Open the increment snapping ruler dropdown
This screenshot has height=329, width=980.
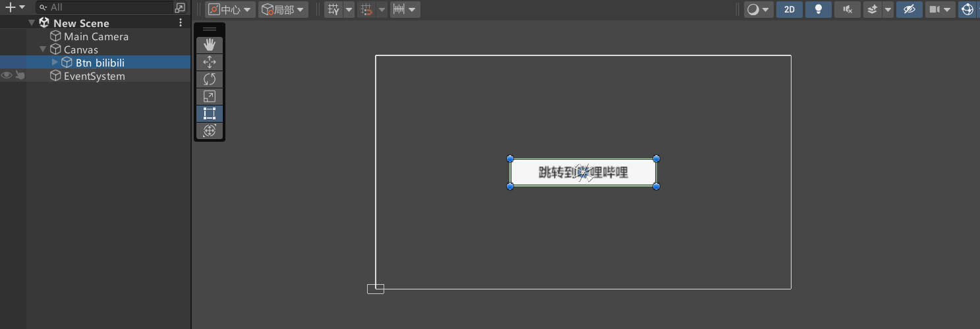pyautogui.click(x=405, y=9)
